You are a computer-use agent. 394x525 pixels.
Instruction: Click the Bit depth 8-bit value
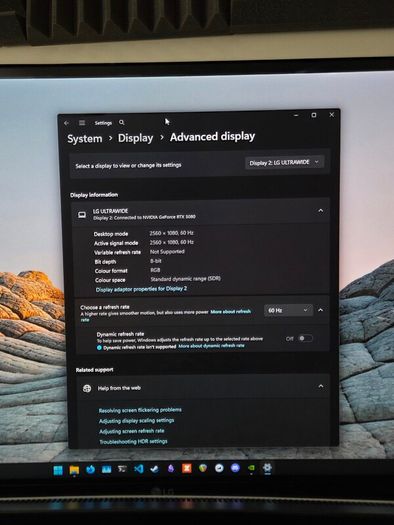click(x=156, y=261)
